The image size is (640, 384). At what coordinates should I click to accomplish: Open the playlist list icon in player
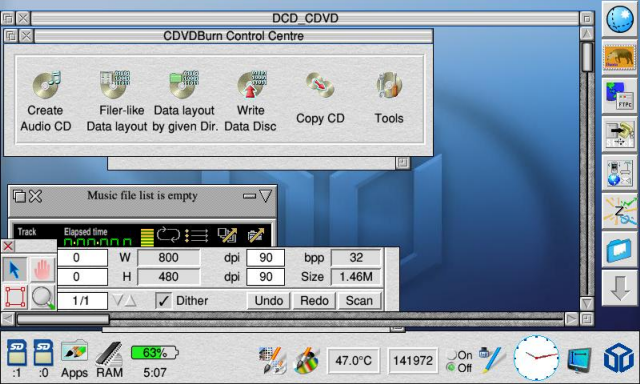(196, 235)
